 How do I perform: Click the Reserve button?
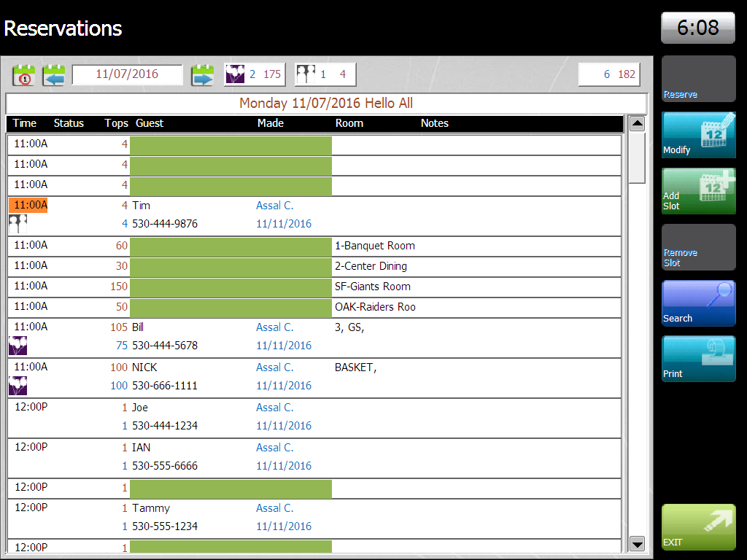tap(698, 79)
